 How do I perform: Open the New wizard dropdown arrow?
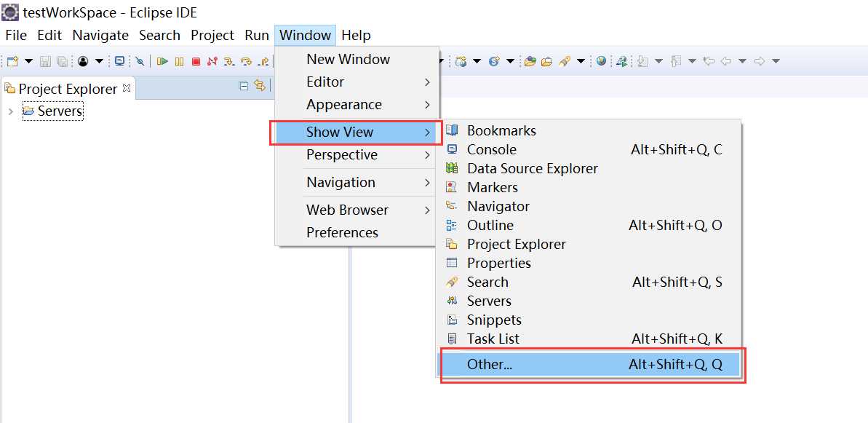(29, 61)
